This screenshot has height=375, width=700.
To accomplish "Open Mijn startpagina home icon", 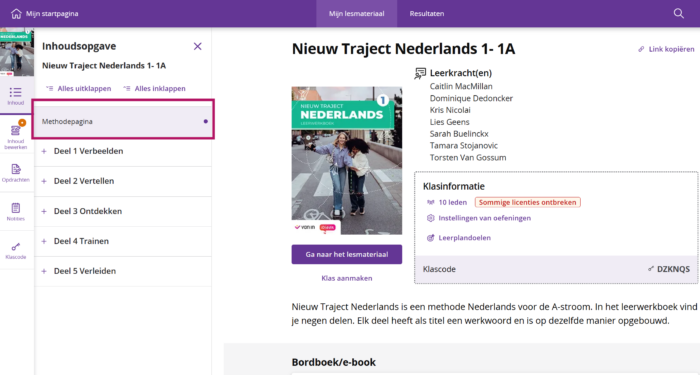I will tap(16, 14).
